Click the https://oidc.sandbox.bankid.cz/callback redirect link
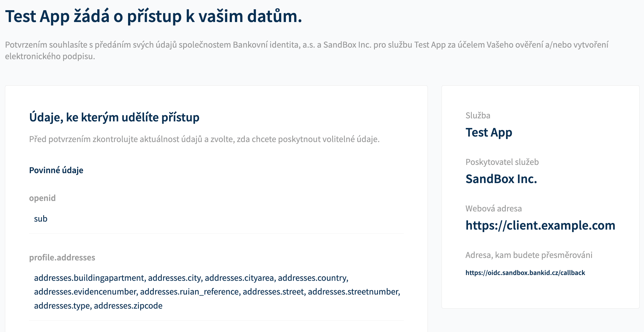 (526, 273)
